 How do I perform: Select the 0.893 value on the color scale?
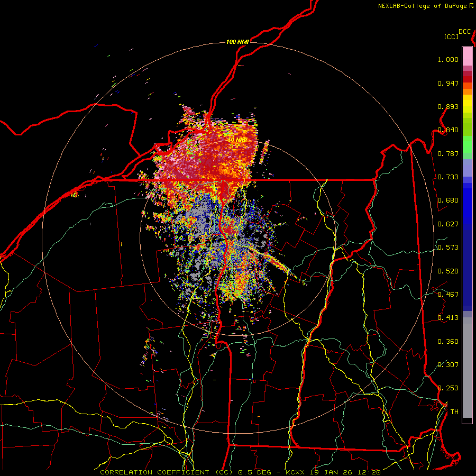448,106
